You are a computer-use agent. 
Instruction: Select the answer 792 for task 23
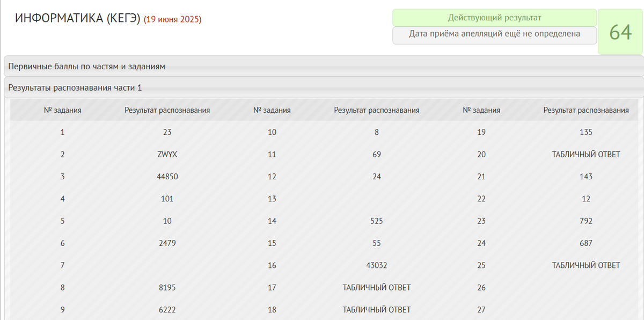(586, 221)
